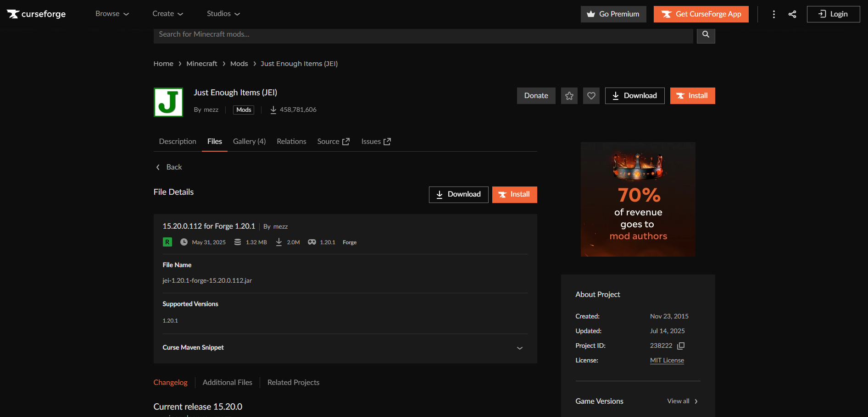868x417 pixels.
Task: Click the back chevron arrow icon
Action: (x=158, y=167)
